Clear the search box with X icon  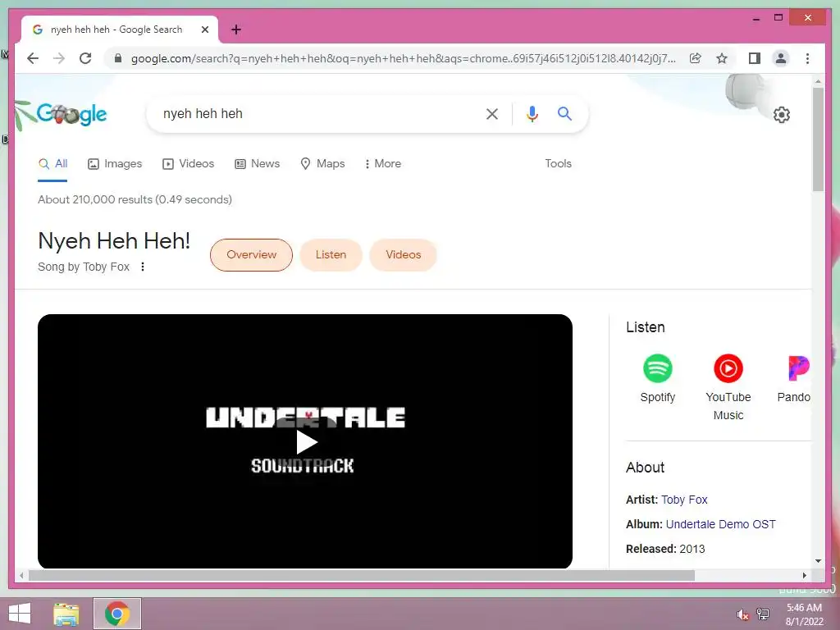[492, 113]
